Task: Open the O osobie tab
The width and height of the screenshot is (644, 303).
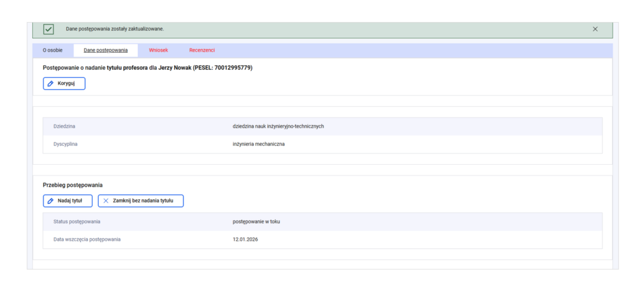Action: click(53, 50)
